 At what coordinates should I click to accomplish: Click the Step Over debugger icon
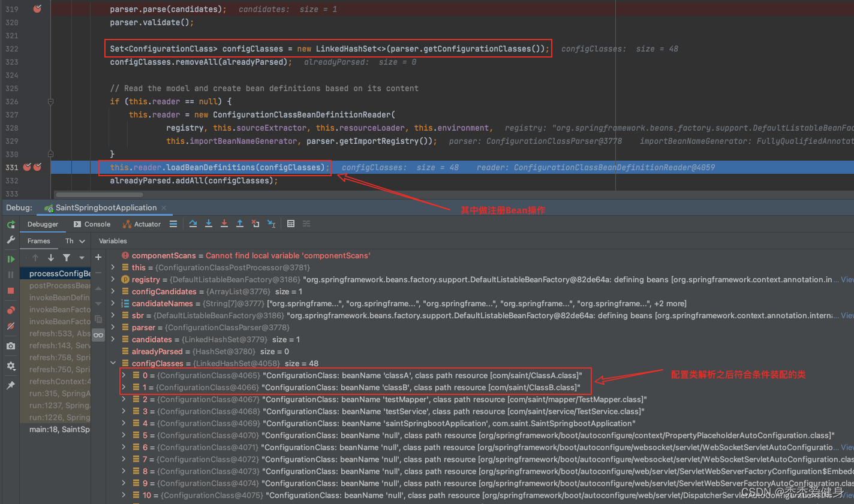[193, 224]
